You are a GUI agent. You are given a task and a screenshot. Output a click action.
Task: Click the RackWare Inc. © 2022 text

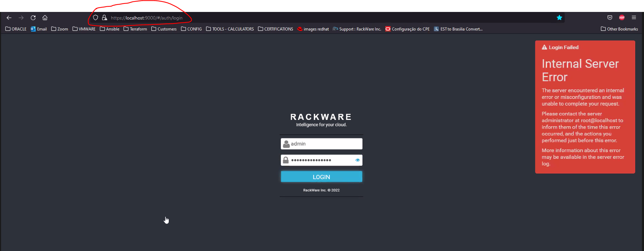321,190
